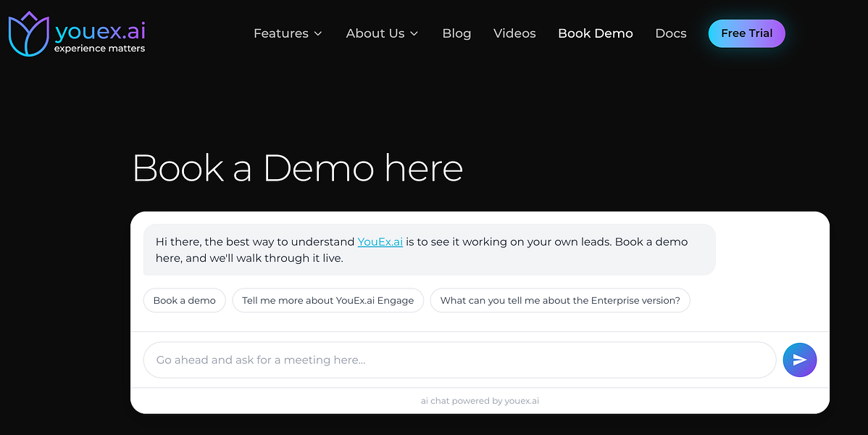Viewport: 868px width, 435px height.
Task: Expand the About Us menu chevron
Action: tap(414, 34)
